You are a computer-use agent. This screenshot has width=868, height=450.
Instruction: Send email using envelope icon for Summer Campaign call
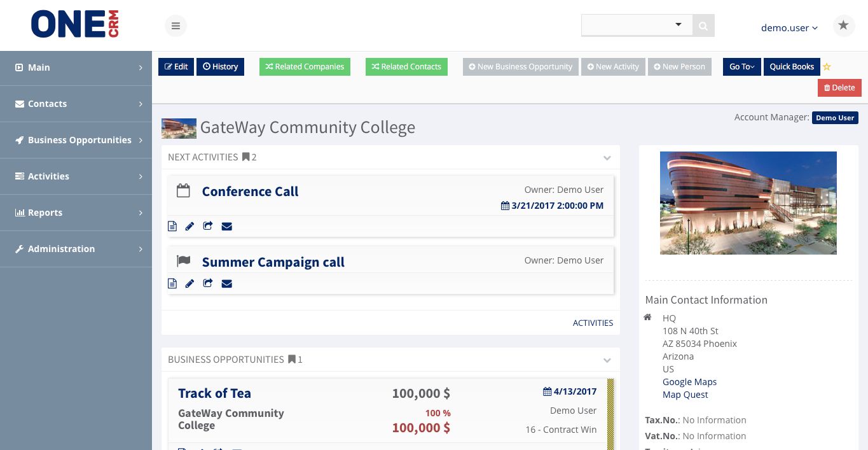(227, 283)
